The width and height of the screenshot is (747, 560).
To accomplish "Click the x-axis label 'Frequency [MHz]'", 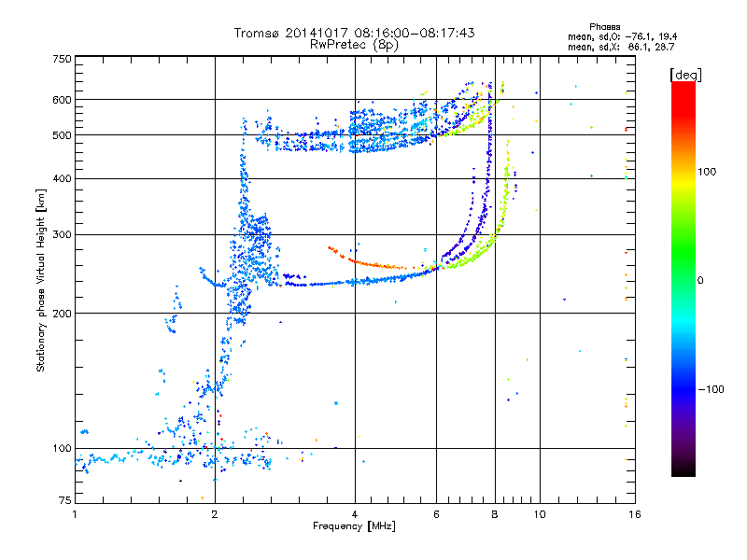I will coord(354,526).
